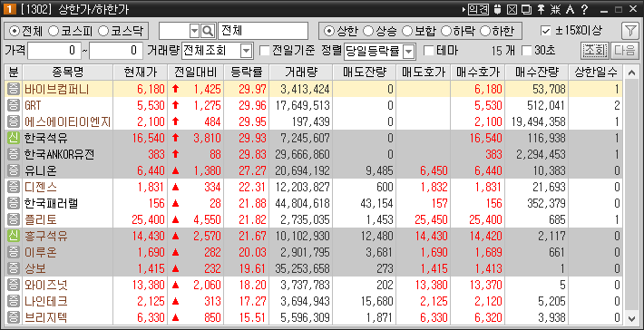644x330 pixels.
Task: Click the 조회 button
Action: coord(594,51)
